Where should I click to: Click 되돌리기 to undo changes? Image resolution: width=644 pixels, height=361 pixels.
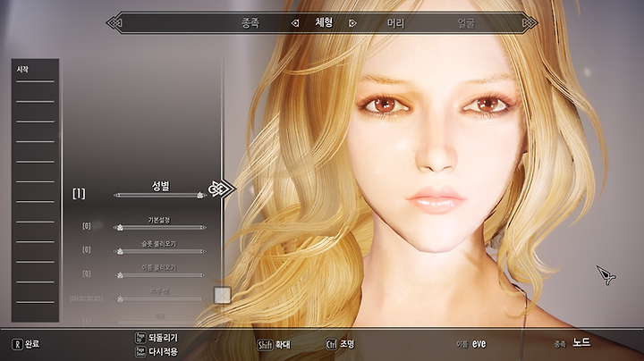point(163,338)
